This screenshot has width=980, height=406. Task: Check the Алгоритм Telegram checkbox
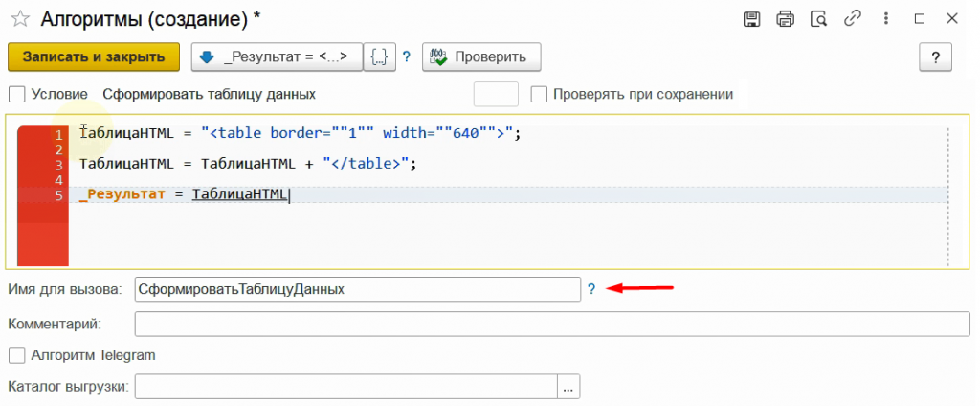click(17, 355)
